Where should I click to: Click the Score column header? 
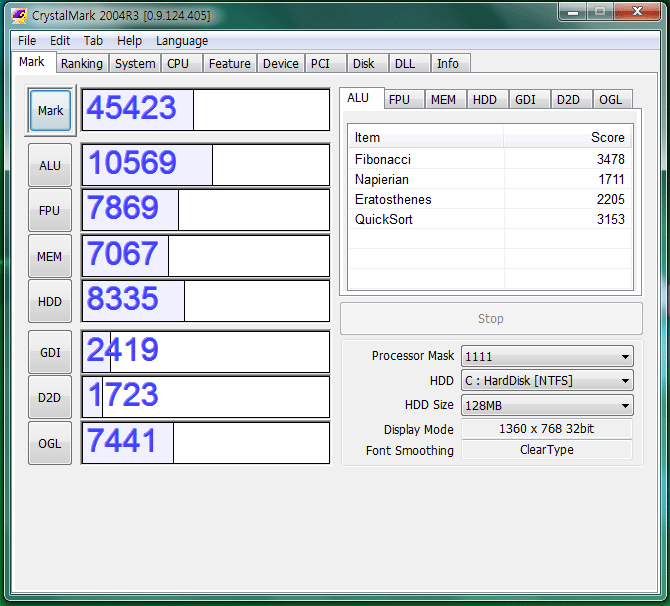pos(567,137)
